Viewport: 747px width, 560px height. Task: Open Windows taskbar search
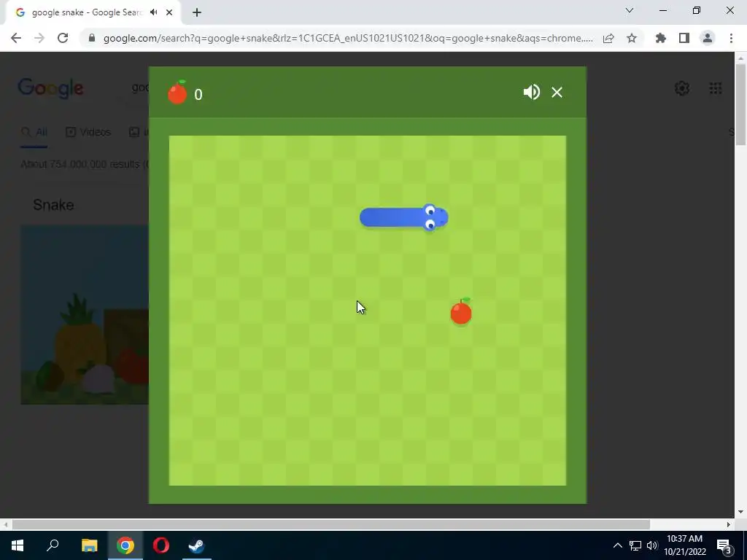[x=53, y=545]
